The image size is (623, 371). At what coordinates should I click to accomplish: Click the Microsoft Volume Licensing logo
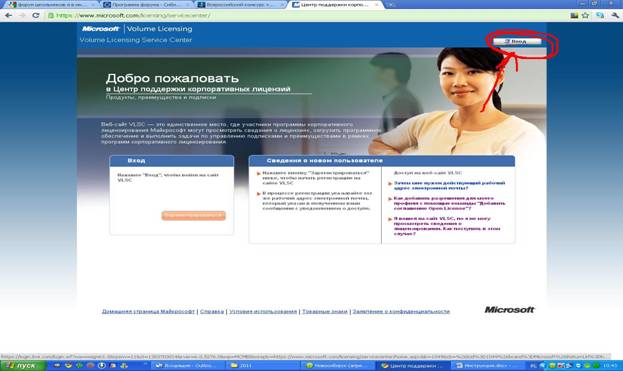coord(137,29)
